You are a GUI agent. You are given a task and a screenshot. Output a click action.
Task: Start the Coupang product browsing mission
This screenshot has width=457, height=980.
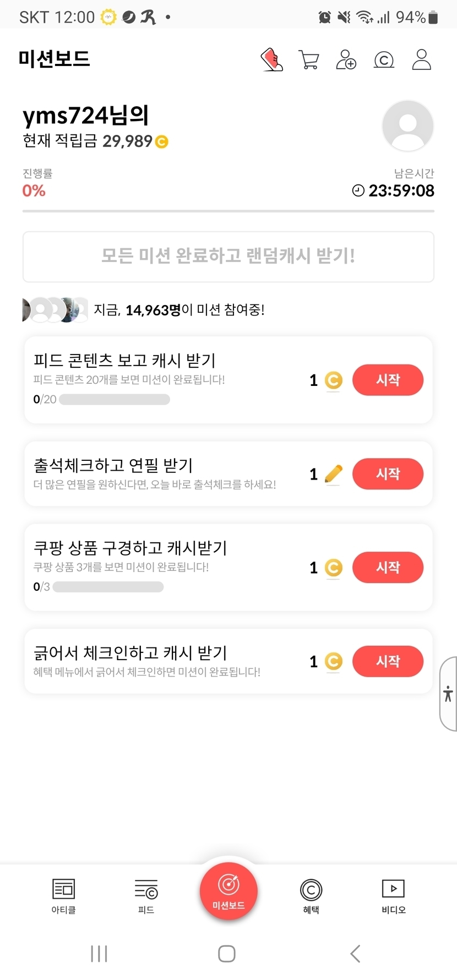[388, 567]
